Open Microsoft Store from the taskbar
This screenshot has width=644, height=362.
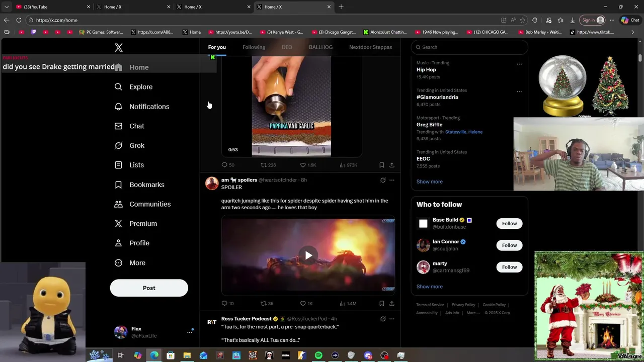(x=171, y=355)
